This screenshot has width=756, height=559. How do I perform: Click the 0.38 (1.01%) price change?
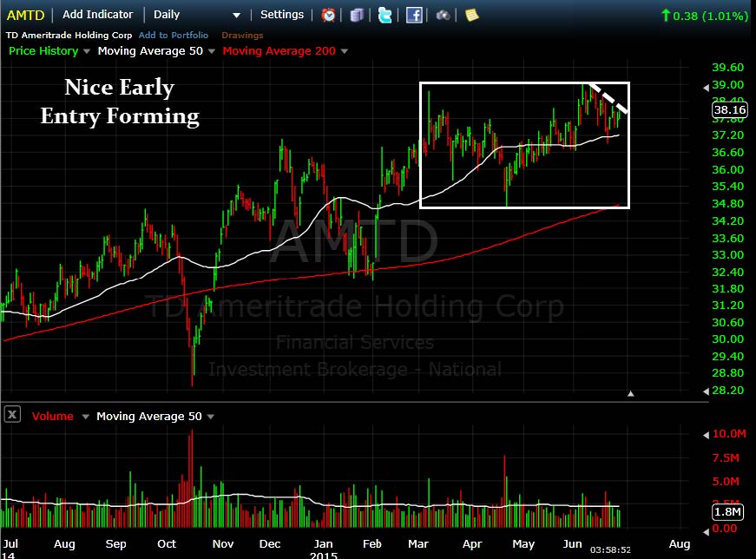(706, 16)
